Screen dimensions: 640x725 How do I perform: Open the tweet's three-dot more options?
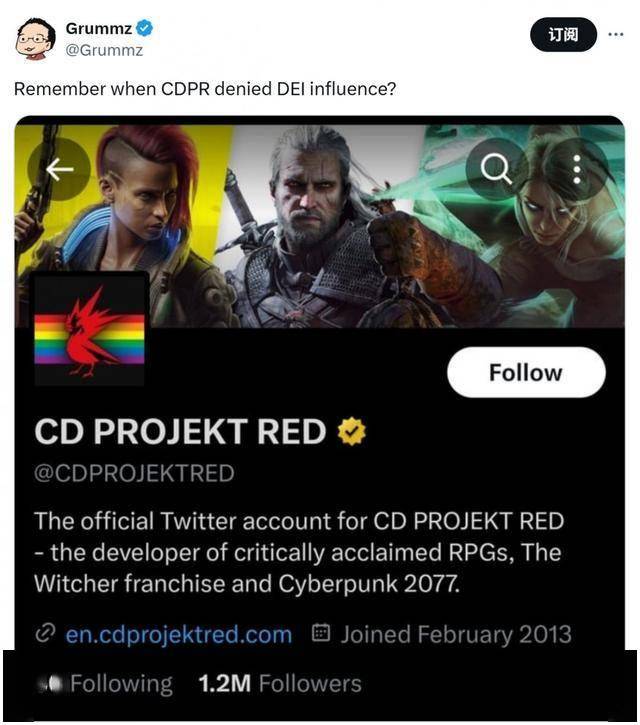tap(615, 34)
